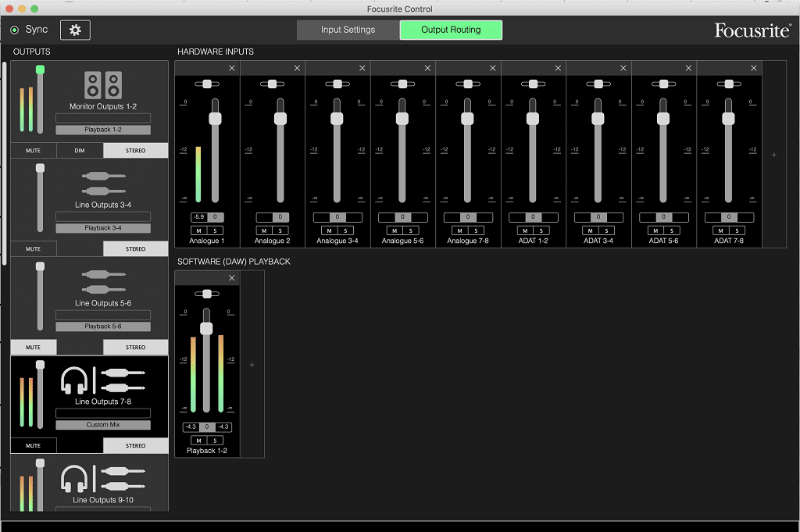Solo the Analogue 7-8 channel
Image resolution: width=800 pixels, height=532 pixels.
(x=477, y=230)
